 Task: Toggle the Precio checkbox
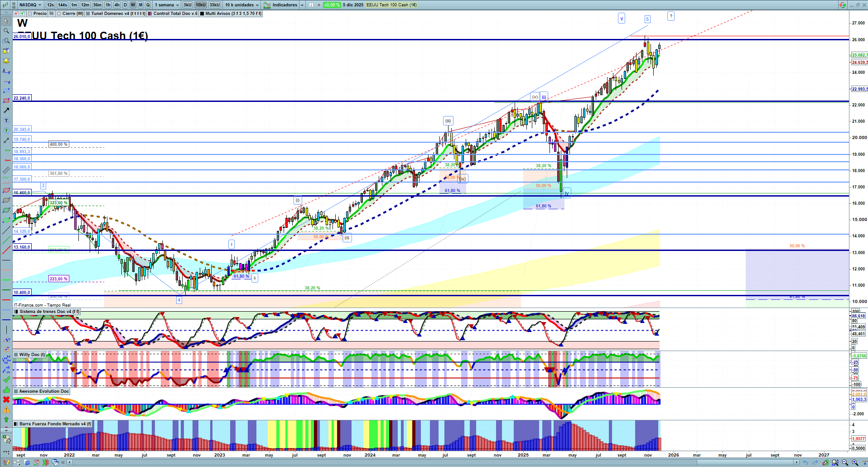[x=30, y=14]
